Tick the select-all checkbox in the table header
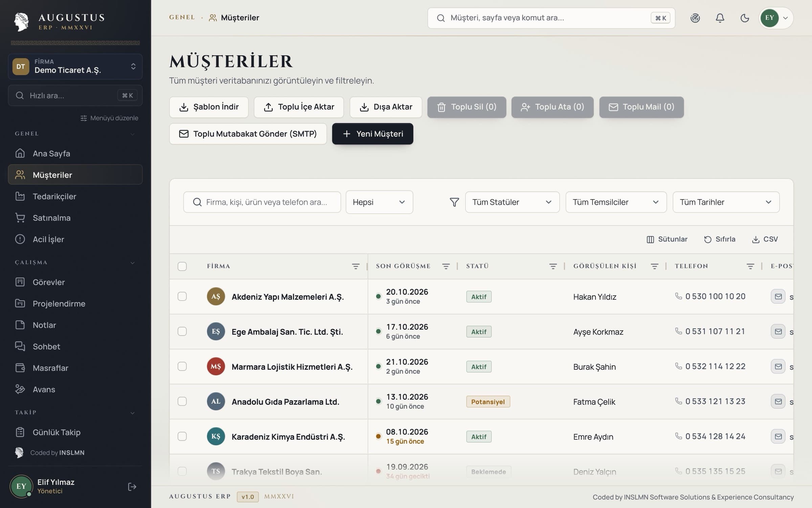This screenshot has width=812, height=508. (x=182, y=266)
